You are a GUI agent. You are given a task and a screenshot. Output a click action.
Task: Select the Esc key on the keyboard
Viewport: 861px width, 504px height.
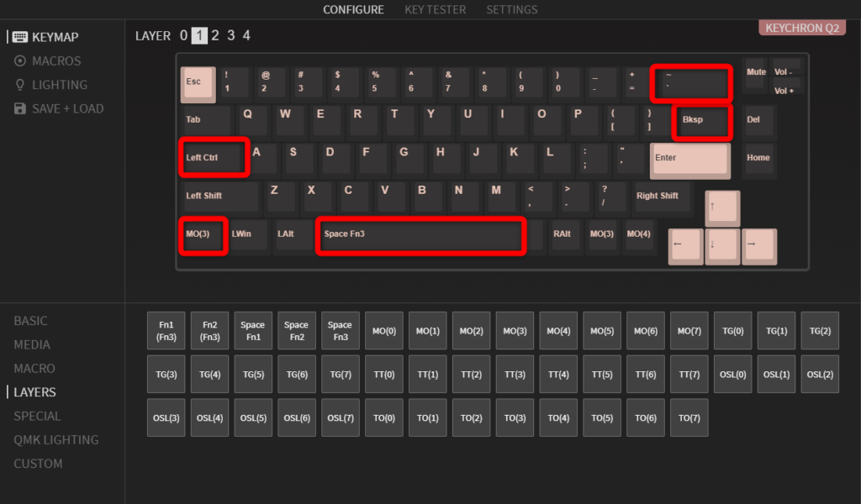tap(198, 84)
